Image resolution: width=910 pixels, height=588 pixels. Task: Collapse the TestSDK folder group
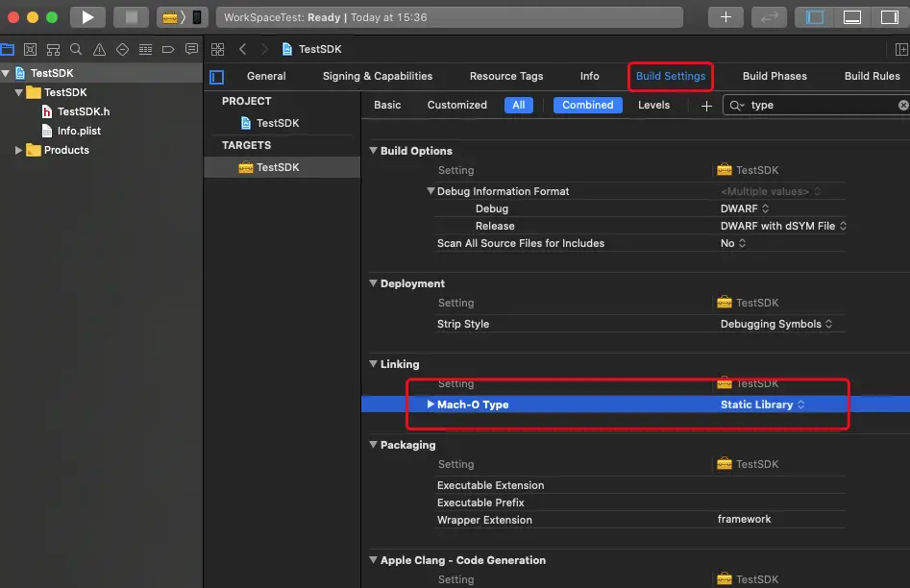(x=19, y=92)
